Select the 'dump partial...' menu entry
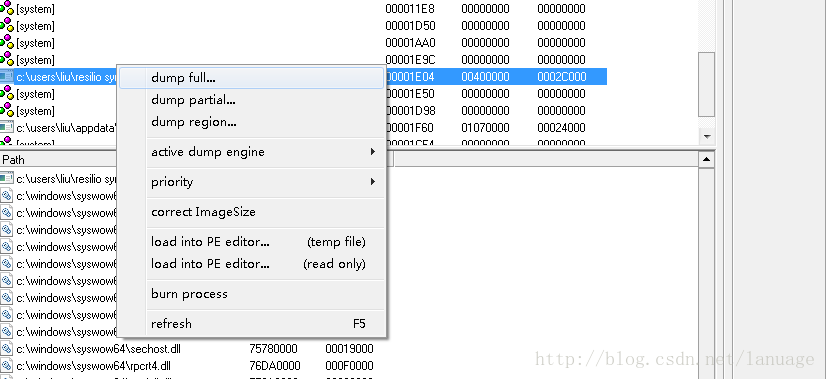The width and height of the screenshot is (826, 379). click(251, 100)
